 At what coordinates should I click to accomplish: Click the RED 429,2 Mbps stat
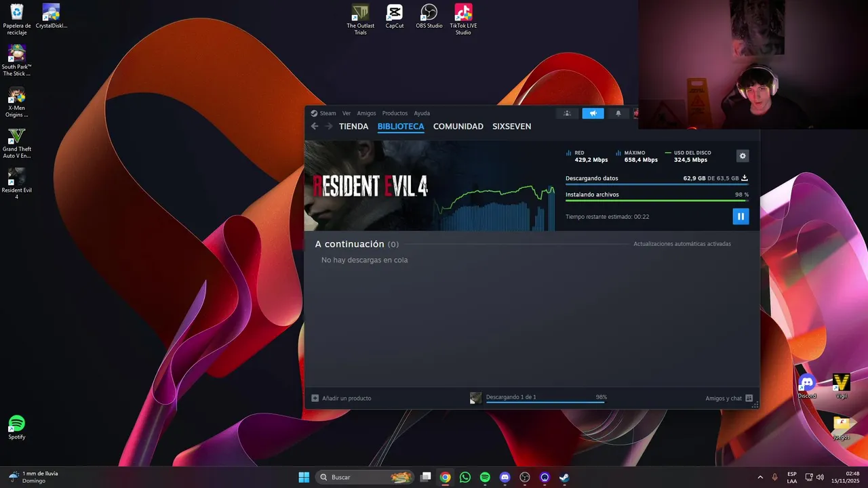click(x=587, y=157)
